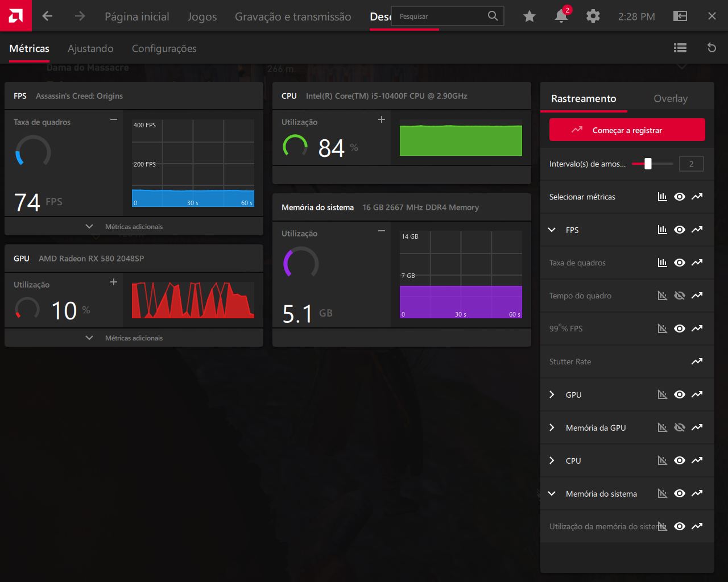Toggle trend graph icon in FPS row
Image resolution: width=728 pixels, height=582 pixels.
(697, 230)
